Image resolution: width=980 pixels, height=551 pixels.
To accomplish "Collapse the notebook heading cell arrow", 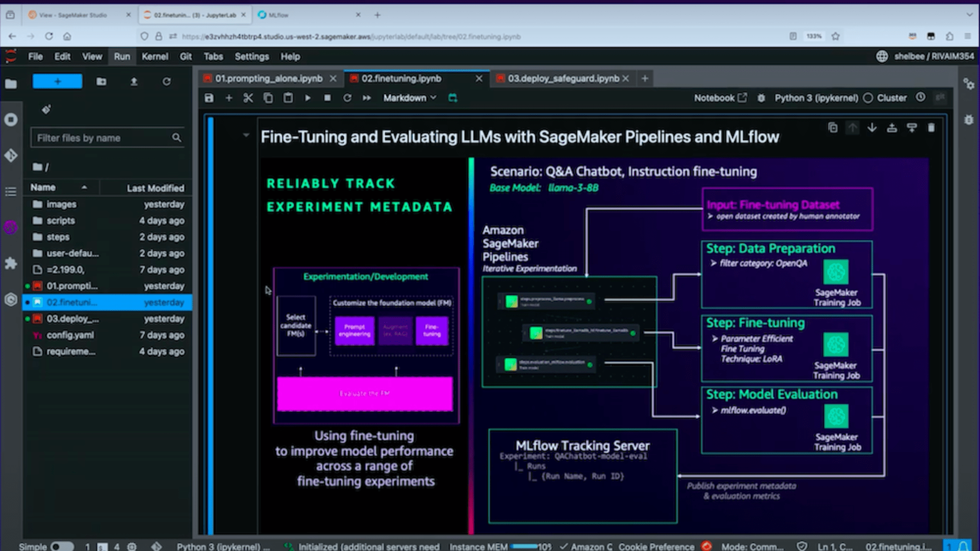I will (246, 135).
